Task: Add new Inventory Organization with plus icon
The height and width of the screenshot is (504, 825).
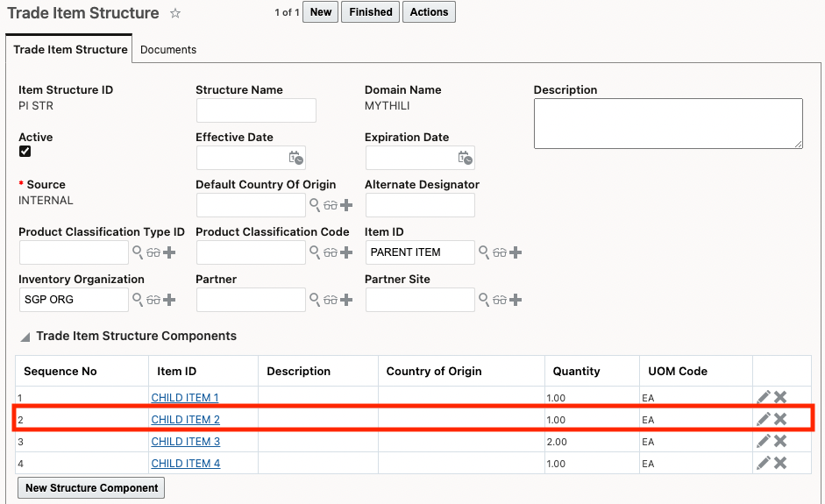Action: coord(169,300)
